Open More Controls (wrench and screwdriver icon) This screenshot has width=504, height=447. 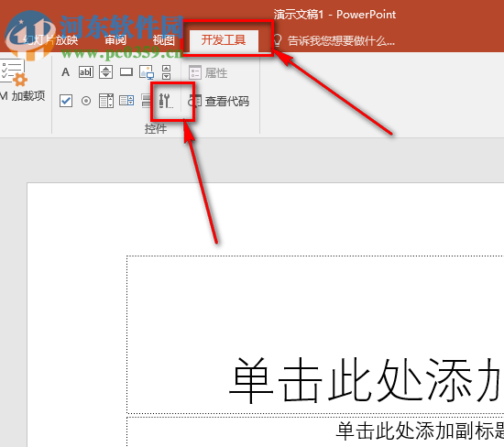click(x=166, y=101)
